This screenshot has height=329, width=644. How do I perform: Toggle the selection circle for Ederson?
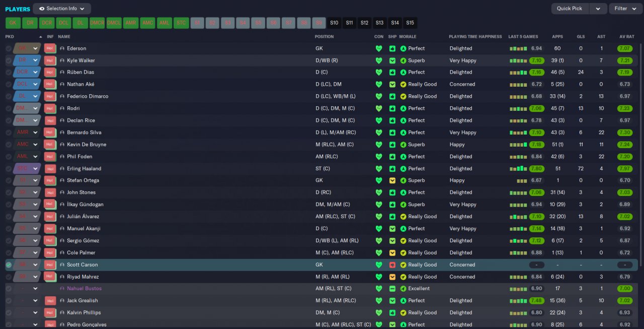[9, 48]
